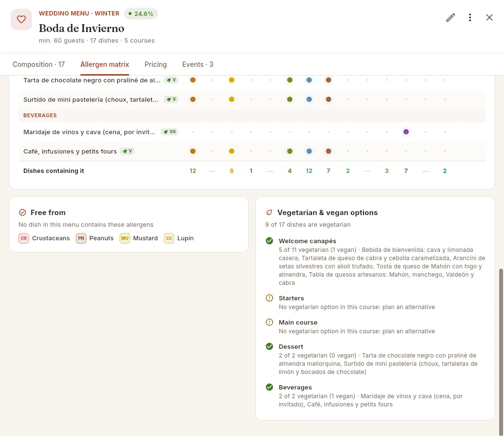Open the three-dot more options menu

(x=470, y=17)
